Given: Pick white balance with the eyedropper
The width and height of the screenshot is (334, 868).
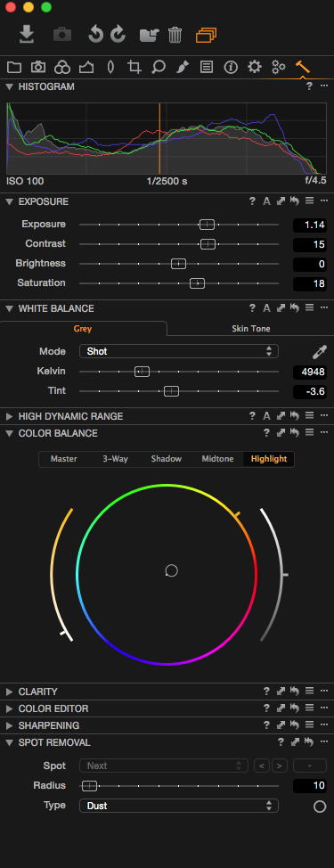Looking at the screenshot, I should pyautogui.click(x=320, y=351).
